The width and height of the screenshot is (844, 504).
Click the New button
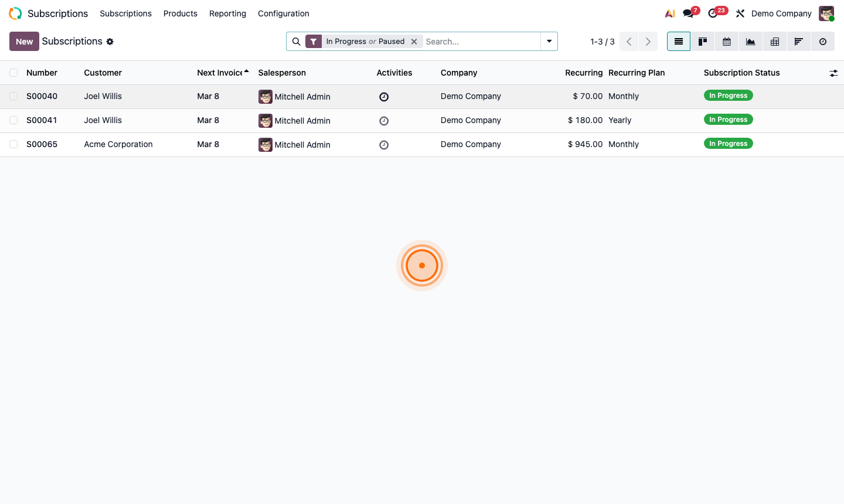pos(24,42)
